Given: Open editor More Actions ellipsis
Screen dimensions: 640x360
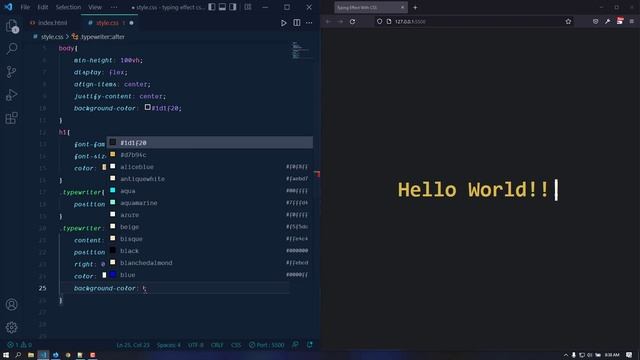Looking at the screenshot, I should coord(309,23).
